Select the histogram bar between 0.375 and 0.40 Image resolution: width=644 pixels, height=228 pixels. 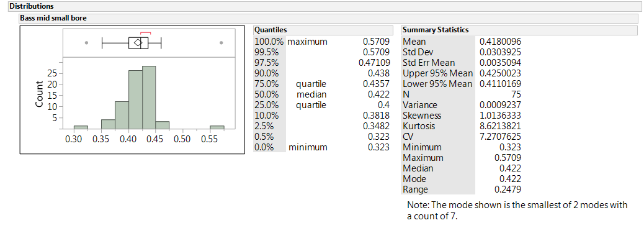[x=122, y=115]
